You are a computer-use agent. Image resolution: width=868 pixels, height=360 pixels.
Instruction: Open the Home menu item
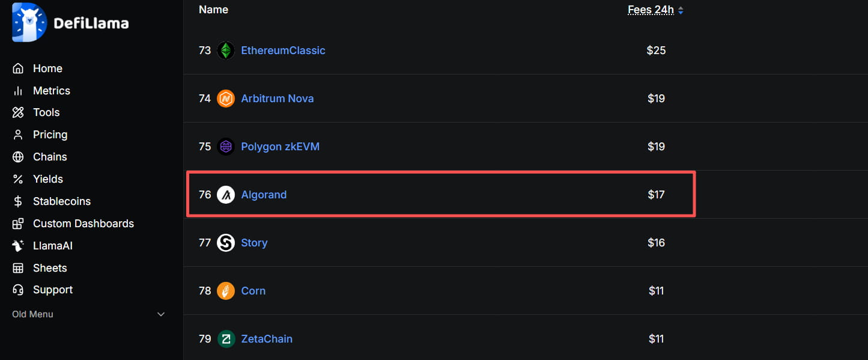[x=47, y=69]
